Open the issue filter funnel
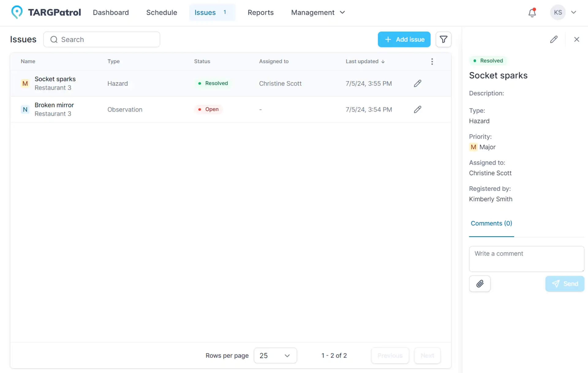 [x=443, y=39]
